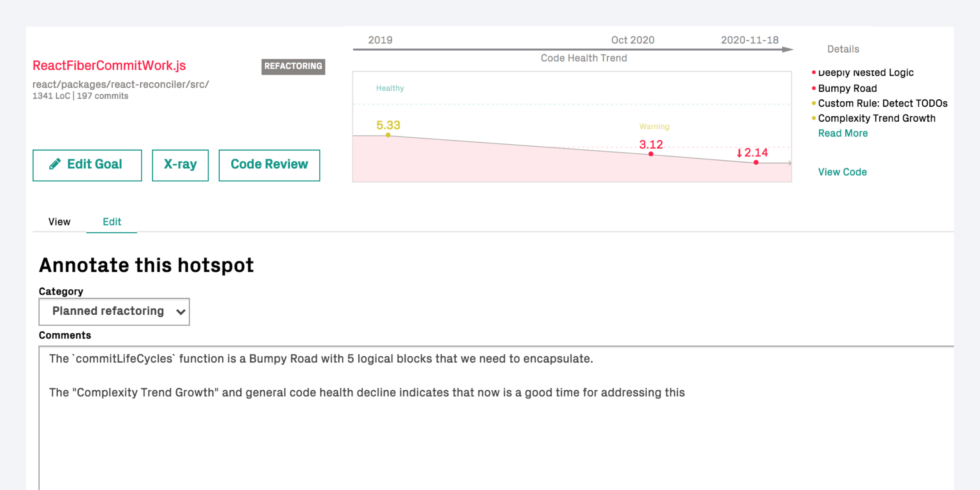Screen dimensions: 980x490
Task: Click the Read More link
Action: click(843, 133)
